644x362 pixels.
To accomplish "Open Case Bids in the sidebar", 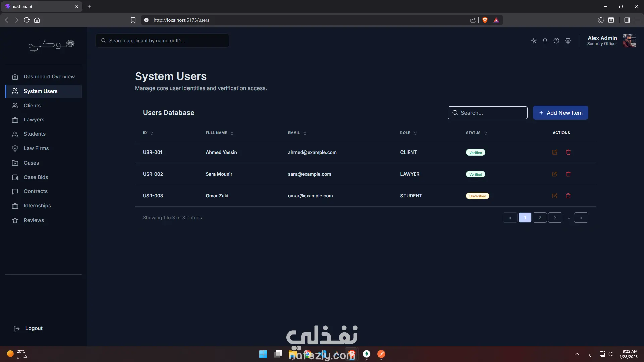I will point(44,177).
